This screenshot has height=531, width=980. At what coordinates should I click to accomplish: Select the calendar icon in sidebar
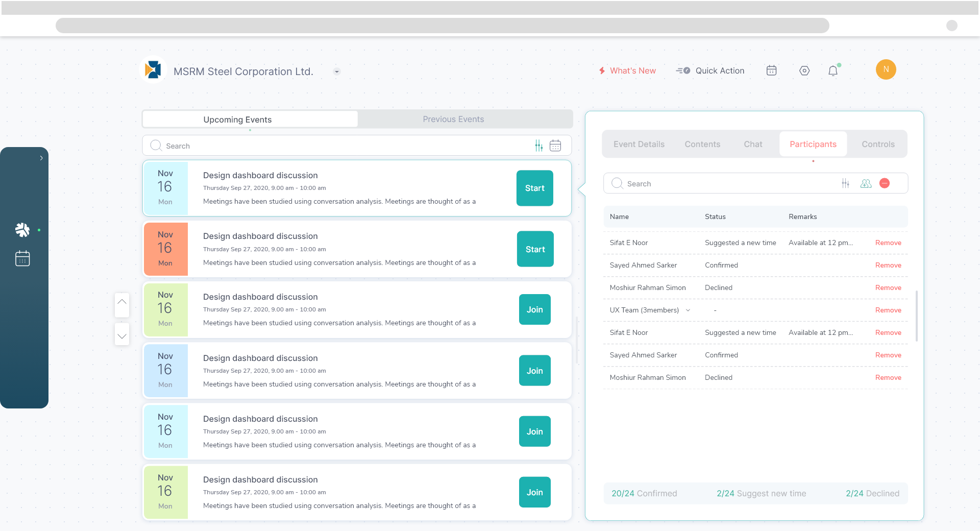tap(22, 258)
